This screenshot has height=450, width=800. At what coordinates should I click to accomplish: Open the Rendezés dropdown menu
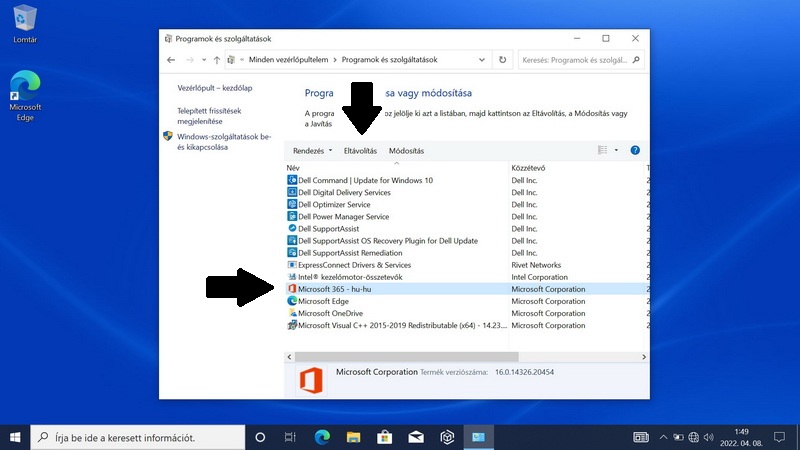(312, 151)
